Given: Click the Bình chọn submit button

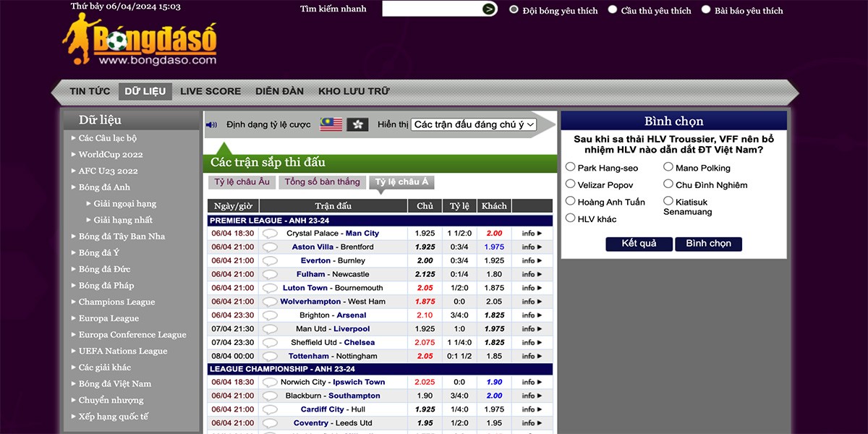Looking at the screenshot, I should [x=709, y=244].
